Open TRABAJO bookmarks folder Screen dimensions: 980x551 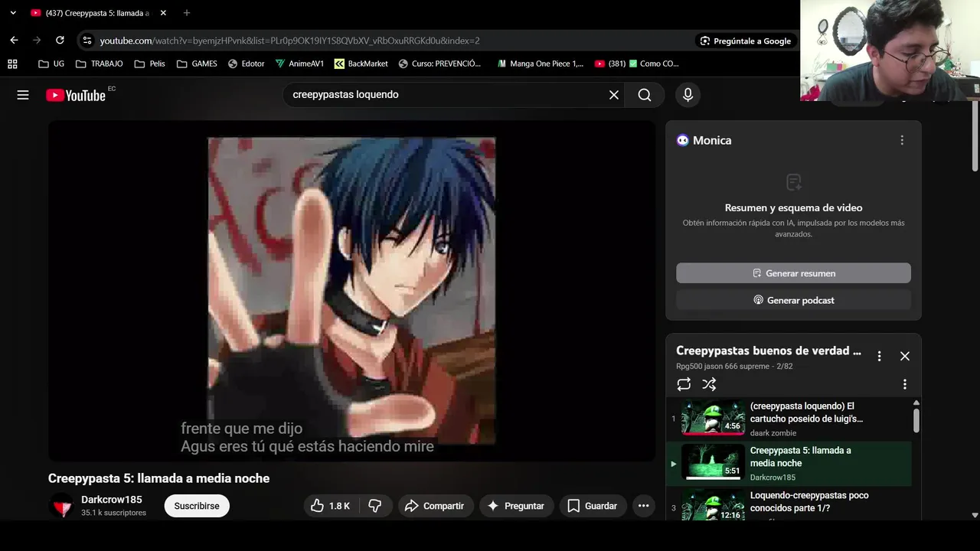99,64
